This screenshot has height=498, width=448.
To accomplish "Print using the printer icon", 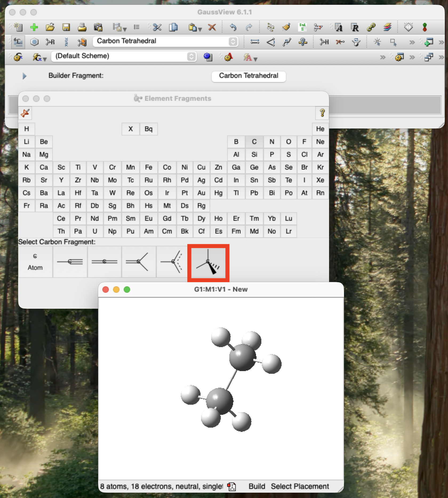I will tap(82, 27).
